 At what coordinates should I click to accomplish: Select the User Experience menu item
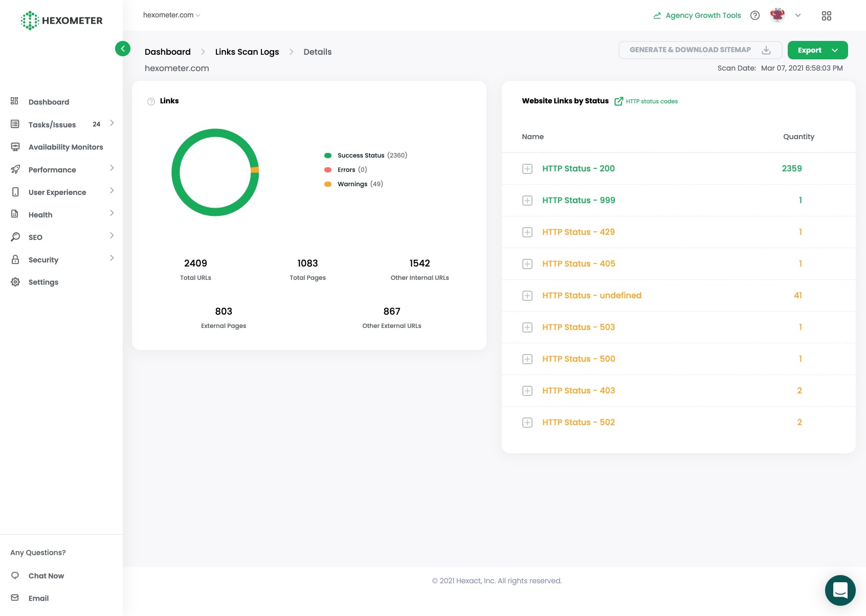coord(57,192)
